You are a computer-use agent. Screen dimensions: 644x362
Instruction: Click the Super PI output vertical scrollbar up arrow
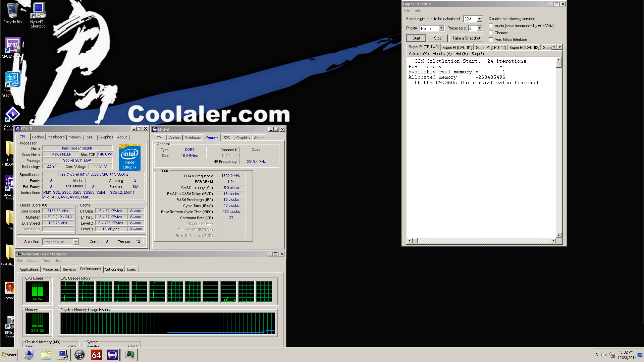point(559,60)
